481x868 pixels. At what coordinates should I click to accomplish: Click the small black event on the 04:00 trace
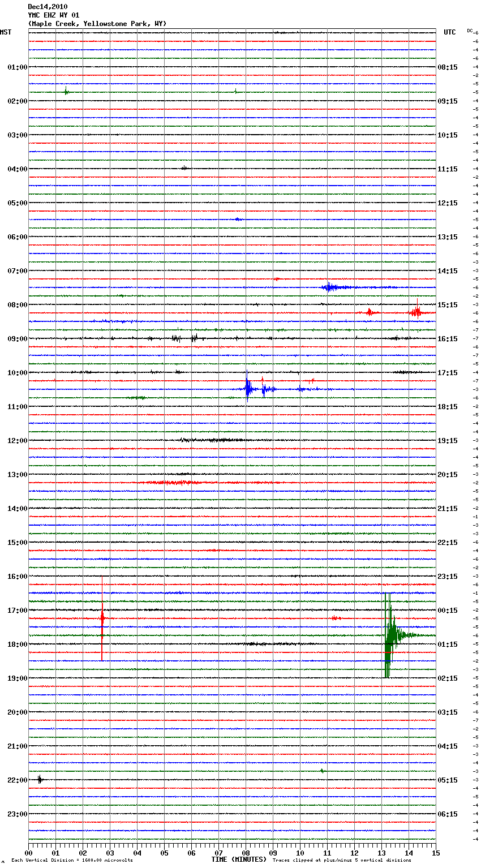pyautogui.click(x=184, y=168)
